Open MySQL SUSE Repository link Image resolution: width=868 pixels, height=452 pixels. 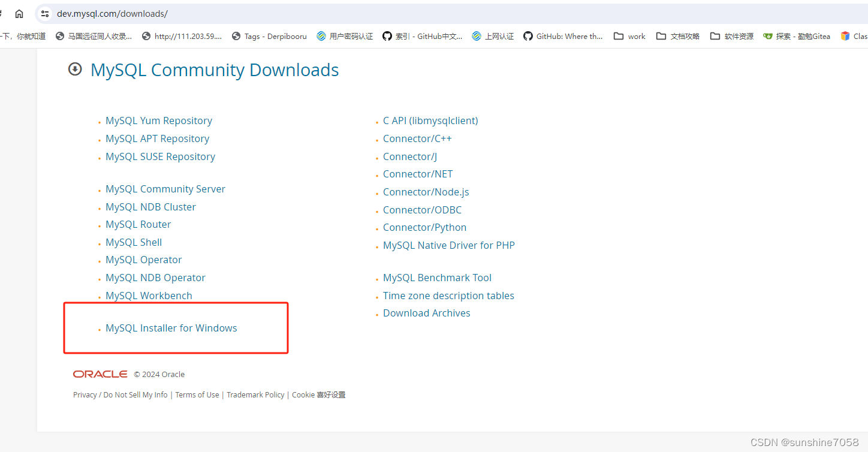tap(160, 156)
